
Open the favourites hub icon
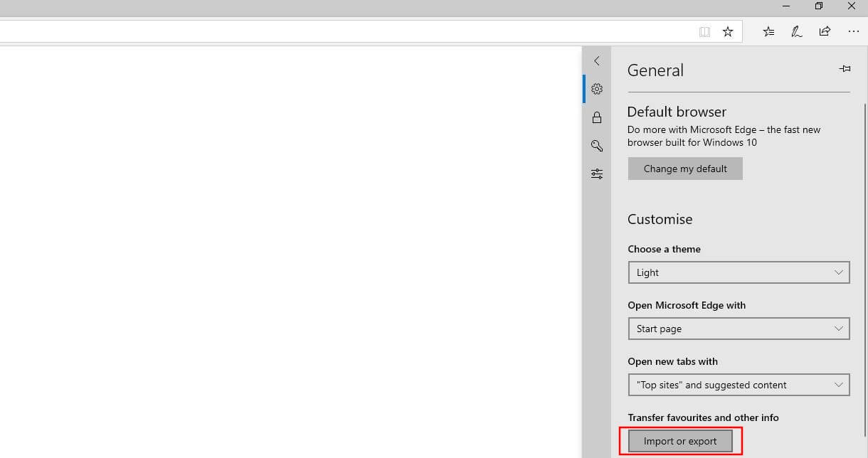pos(768,31)
